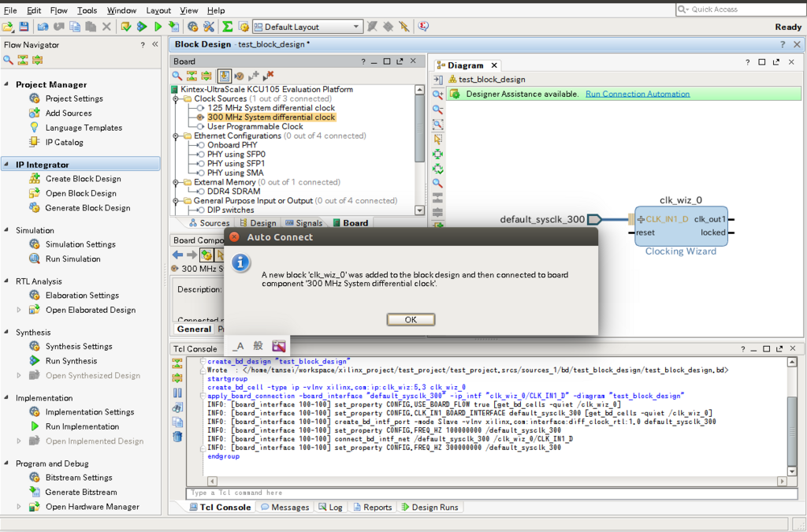The width and height of the screenshot is (807, 532).
Task: Click the blue back arrow in Board Component panel
Action: (177, 255)
